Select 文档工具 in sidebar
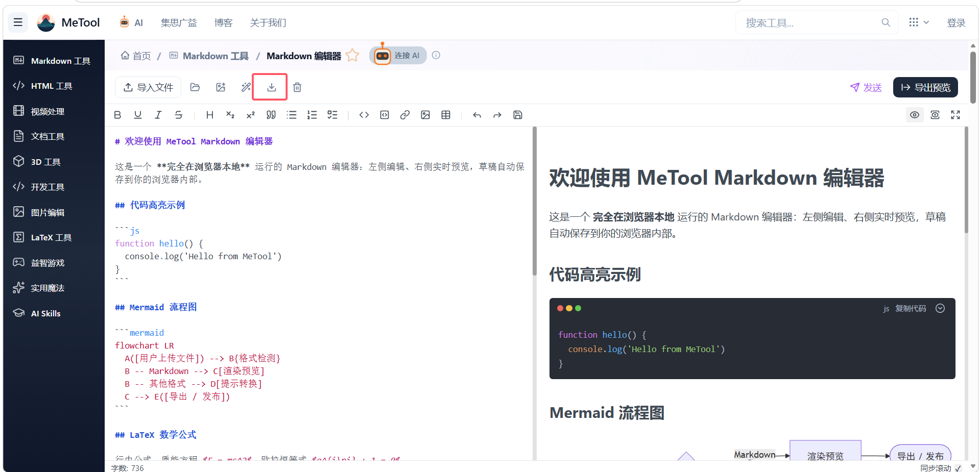 [x=54, y=136]
